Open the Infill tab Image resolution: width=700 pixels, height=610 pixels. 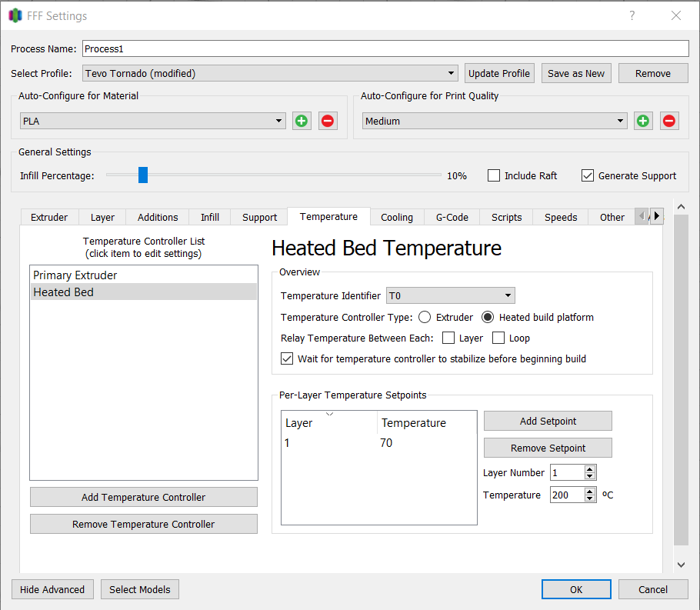coord(210,218)
